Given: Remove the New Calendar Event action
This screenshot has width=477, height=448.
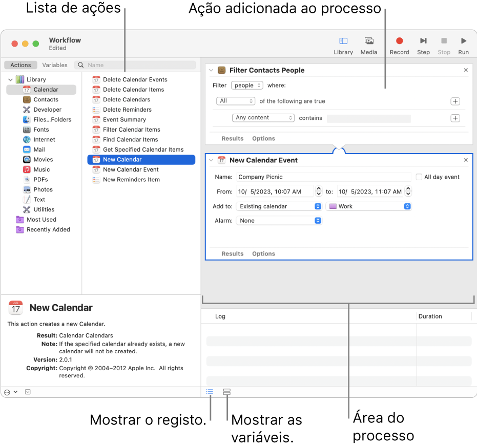Looking at the screenshot, I should [466, 160].
